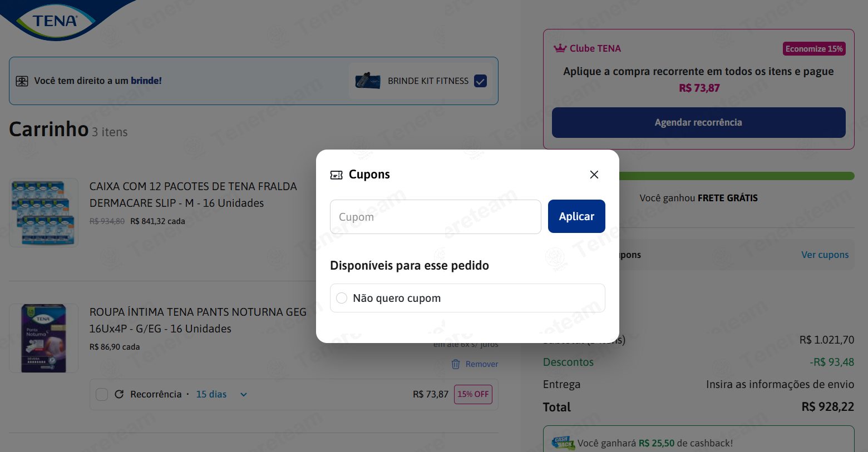Close the Cupons dialog
The height and width of the screenshot is (452, 868).
[594, 175]
